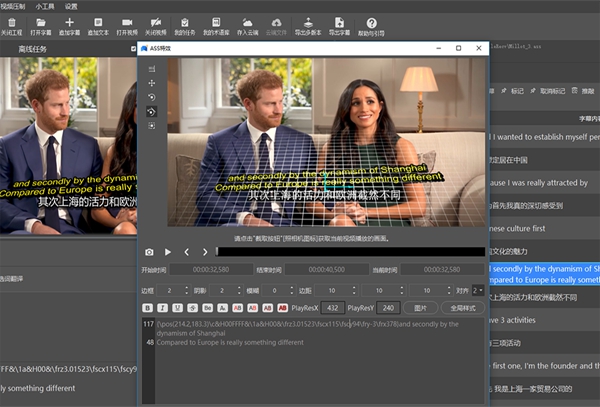
Task: Click the 边框 border value spinner
Action: coord(171,289)
